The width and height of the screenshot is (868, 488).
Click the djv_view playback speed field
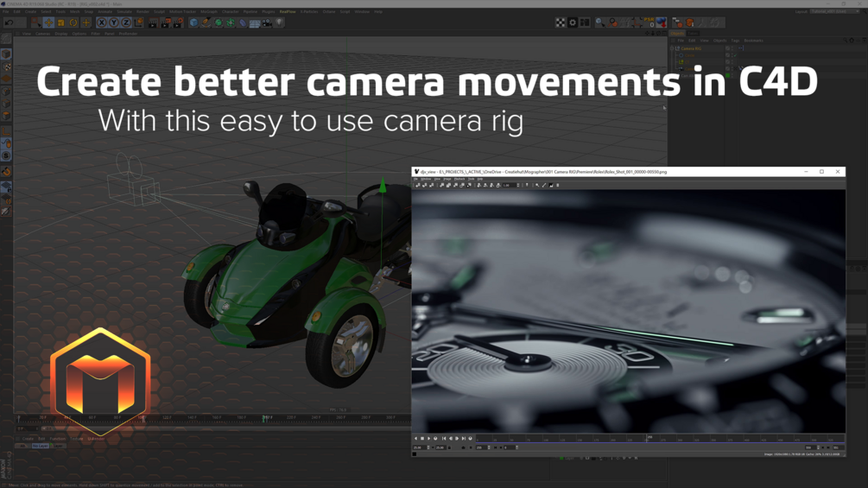(x=420, y=447)
